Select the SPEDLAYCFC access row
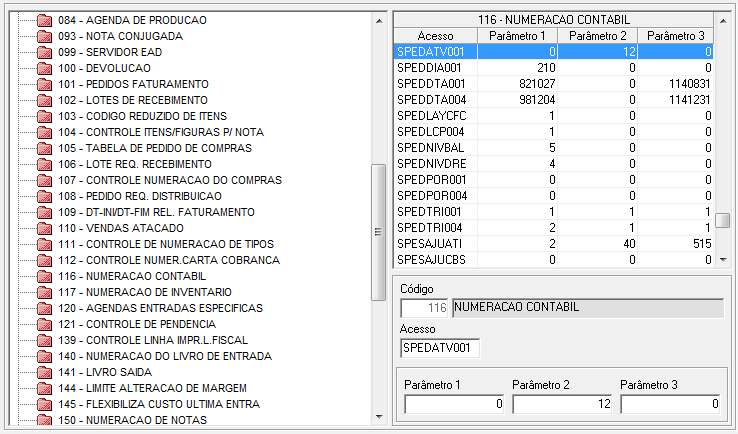Image resolution: width=738 pixels, height=434 pixels. point(553,116)
